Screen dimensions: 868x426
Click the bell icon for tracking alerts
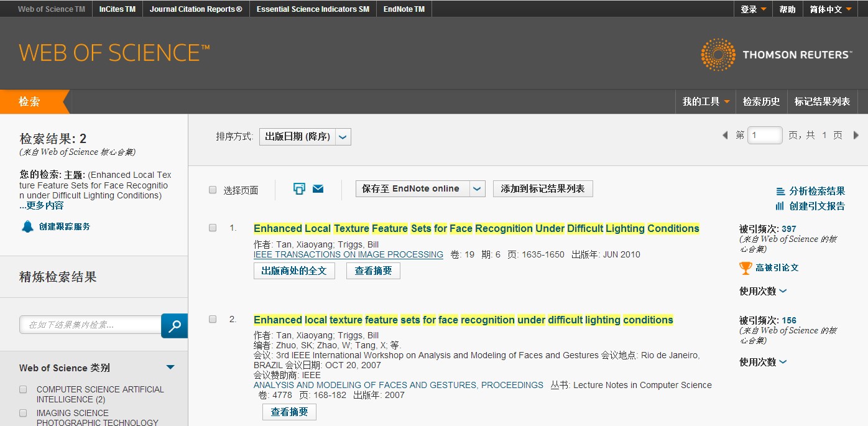tap(27, 226)
